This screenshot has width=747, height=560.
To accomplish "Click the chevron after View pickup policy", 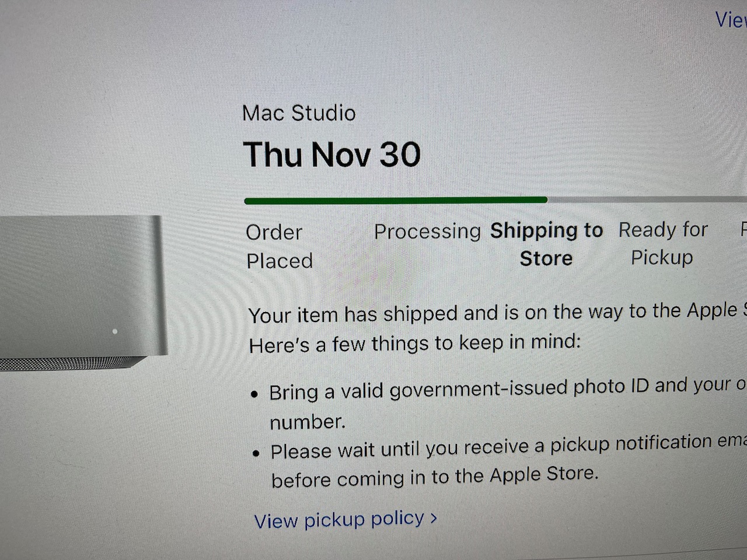I will [x=434, y=517].
